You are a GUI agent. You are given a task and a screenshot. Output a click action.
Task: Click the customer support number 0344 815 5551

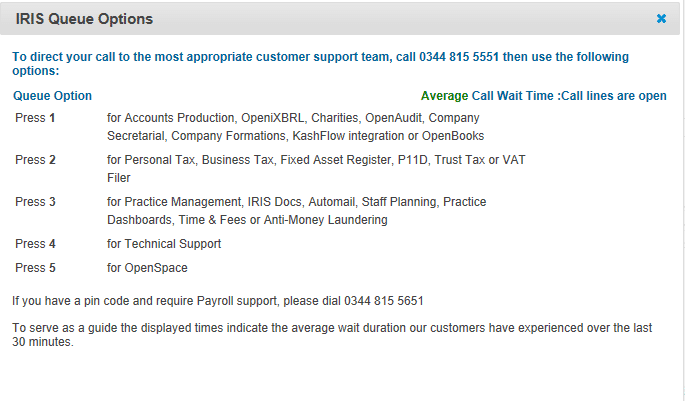pyautogui.click(x=445, y=57)
